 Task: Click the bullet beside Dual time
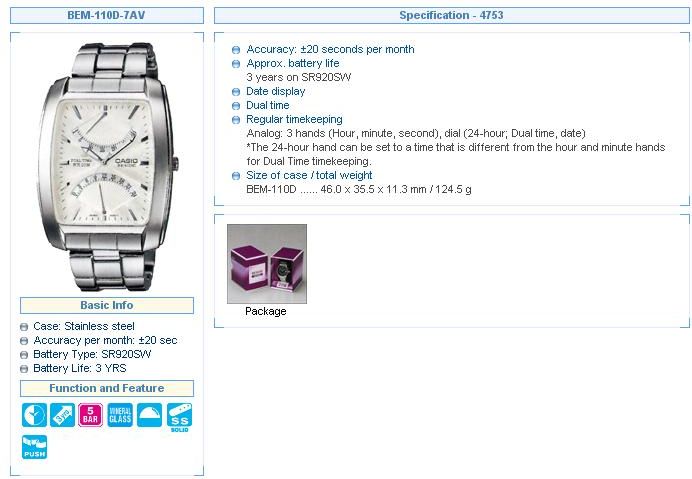point(236,106)
